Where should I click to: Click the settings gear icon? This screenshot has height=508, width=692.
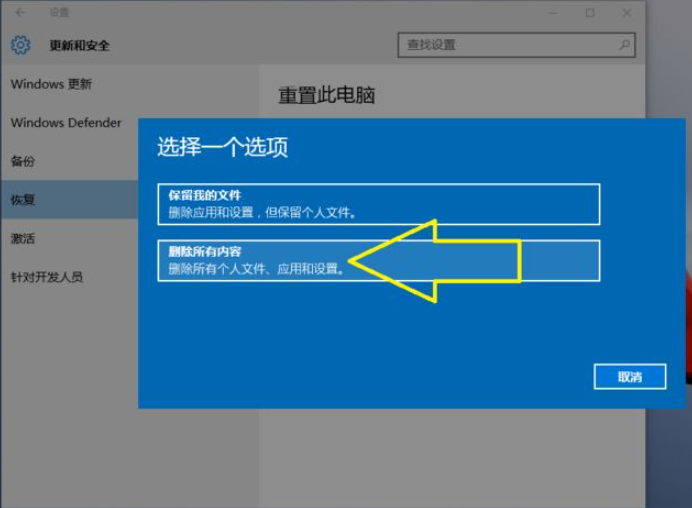click(21, 45)
